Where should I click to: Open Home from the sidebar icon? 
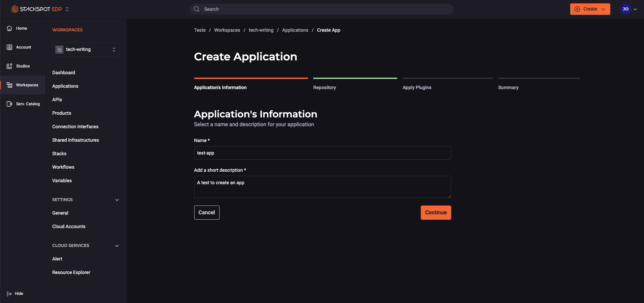(x=9, y=28)
